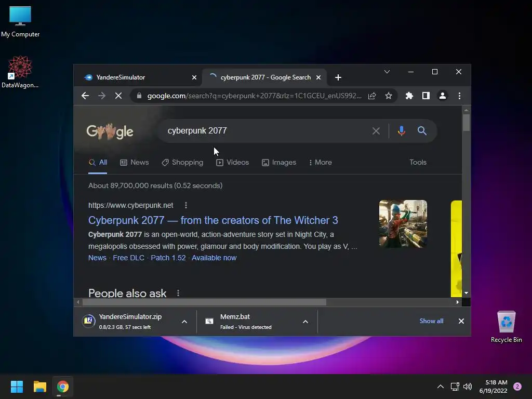Close the YandereSimulator tab
532x399 pixels.
point(194,77)
